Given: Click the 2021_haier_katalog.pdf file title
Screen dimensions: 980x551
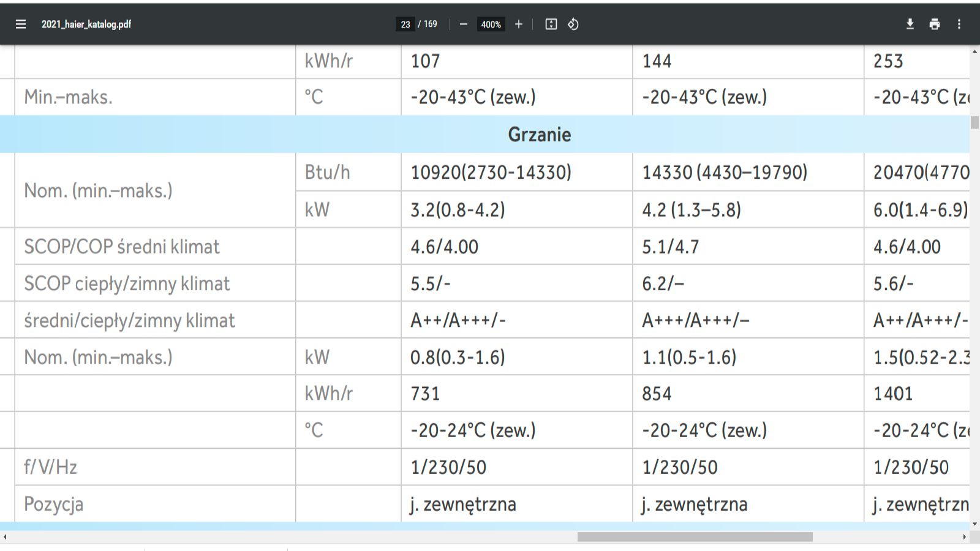Looking at the screenshot, I should 86,24.
